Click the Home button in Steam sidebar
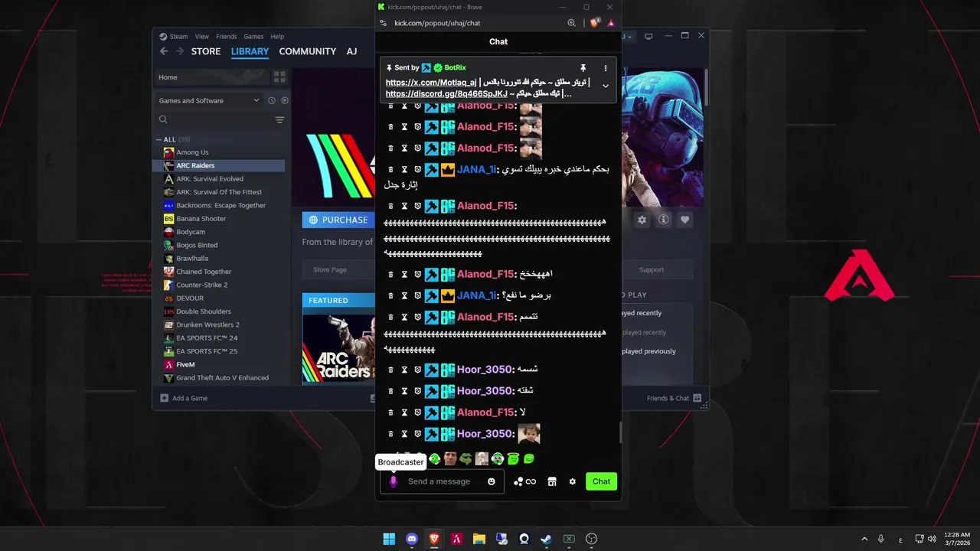 coord(211,77)
